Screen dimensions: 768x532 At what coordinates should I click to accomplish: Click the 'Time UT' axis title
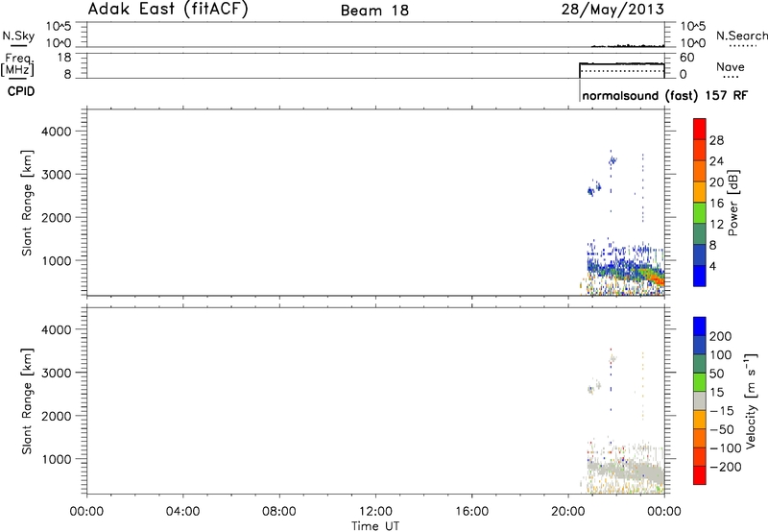pos(375,526)
